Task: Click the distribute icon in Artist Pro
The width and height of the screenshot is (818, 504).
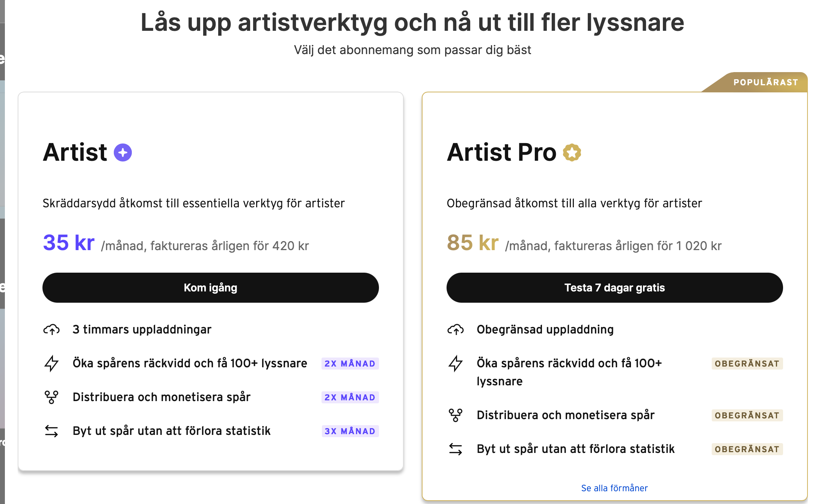Action: (456, 415)
